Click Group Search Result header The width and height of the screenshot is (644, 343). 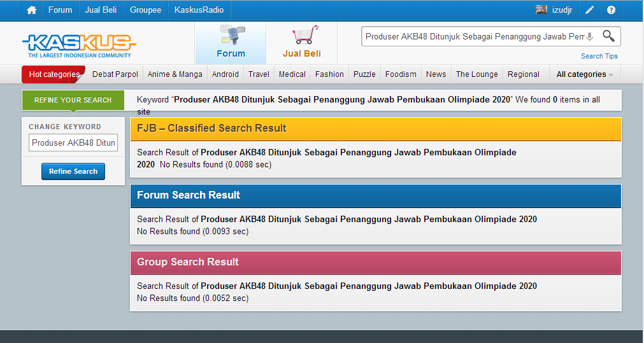coord(375,262)
